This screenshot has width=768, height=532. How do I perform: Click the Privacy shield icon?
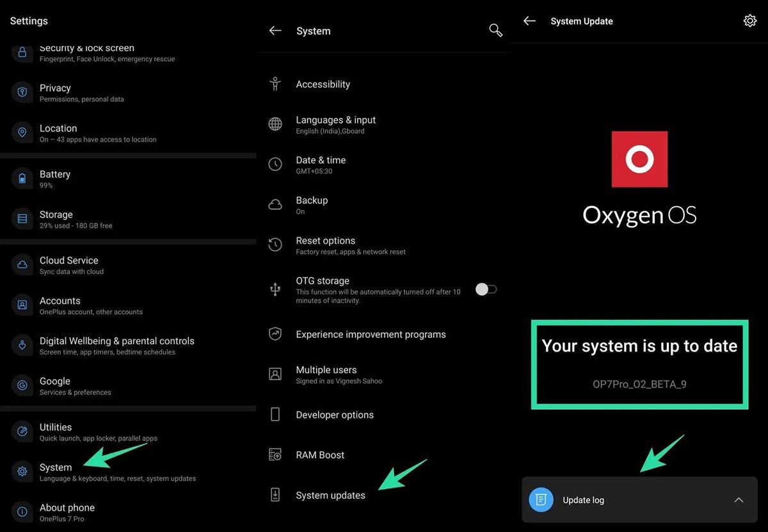pos(22,92)
